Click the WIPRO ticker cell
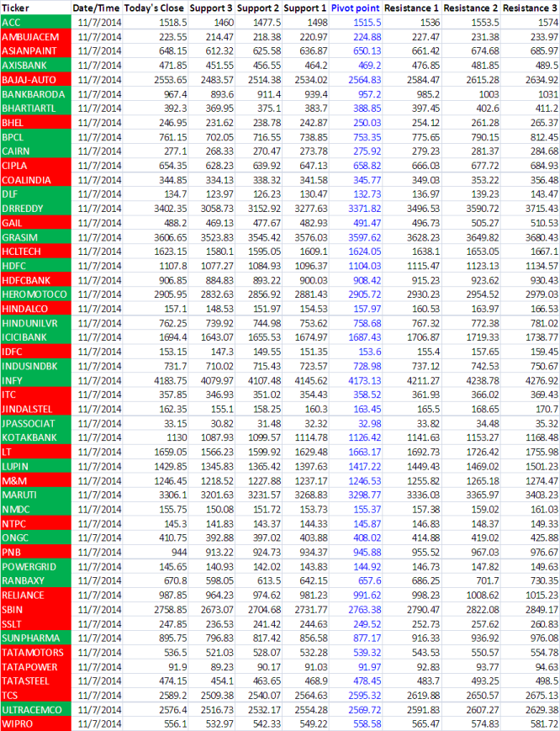The width and height of the screenshot is (560, 731). 36,724
